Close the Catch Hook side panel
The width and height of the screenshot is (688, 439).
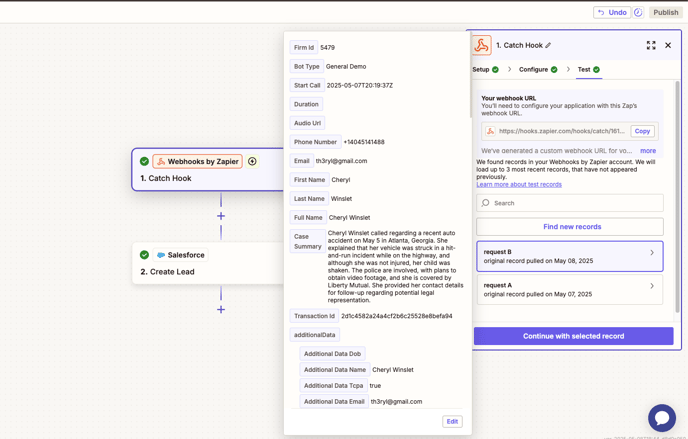click(x=668, y=45)
